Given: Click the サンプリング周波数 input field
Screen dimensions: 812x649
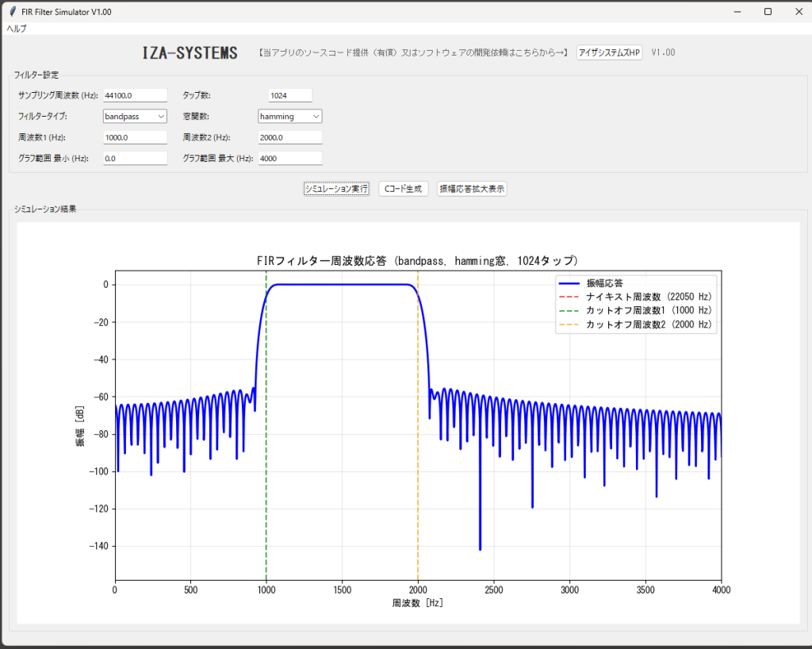Looking at the screenshot, I should (x=135, y=95).
